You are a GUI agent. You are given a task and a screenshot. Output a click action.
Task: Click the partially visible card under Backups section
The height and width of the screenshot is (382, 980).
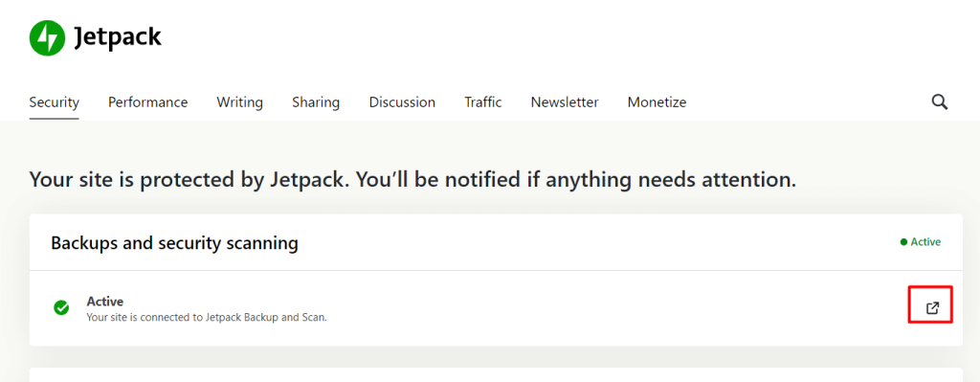496,374
